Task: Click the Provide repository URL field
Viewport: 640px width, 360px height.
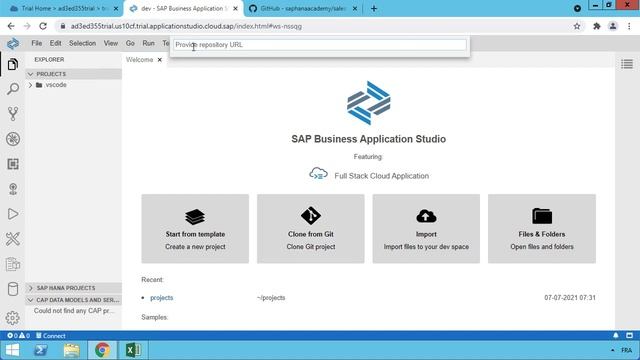Action: (x=320, y=45)
